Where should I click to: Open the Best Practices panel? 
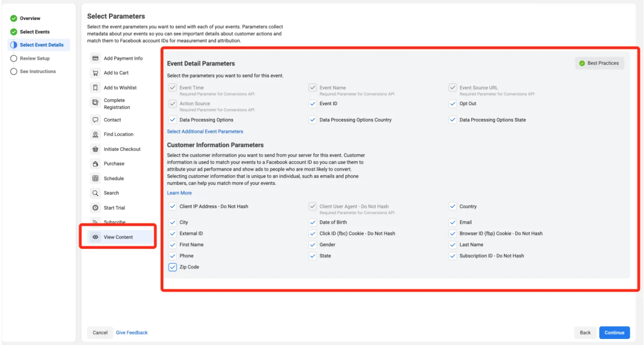point(599,63)
